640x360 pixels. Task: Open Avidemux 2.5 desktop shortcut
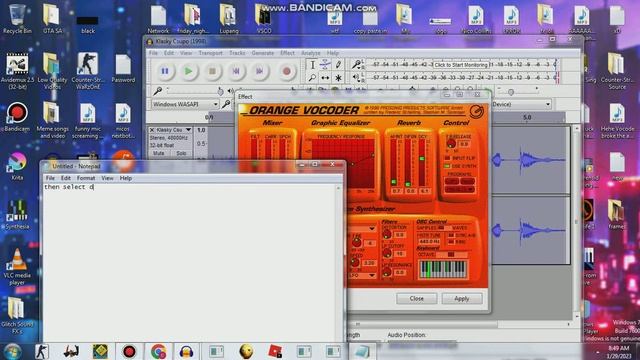(x=17, y=71)
